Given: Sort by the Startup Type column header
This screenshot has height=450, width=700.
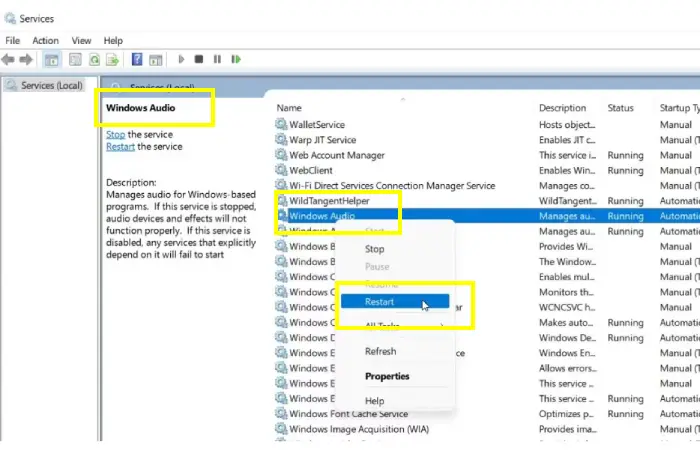Looking at the screenshot, I should [x=679, y=108].
